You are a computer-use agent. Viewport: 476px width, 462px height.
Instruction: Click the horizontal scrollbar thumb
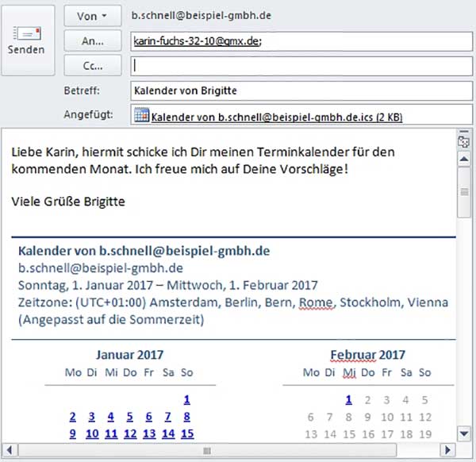pos(207,450)
